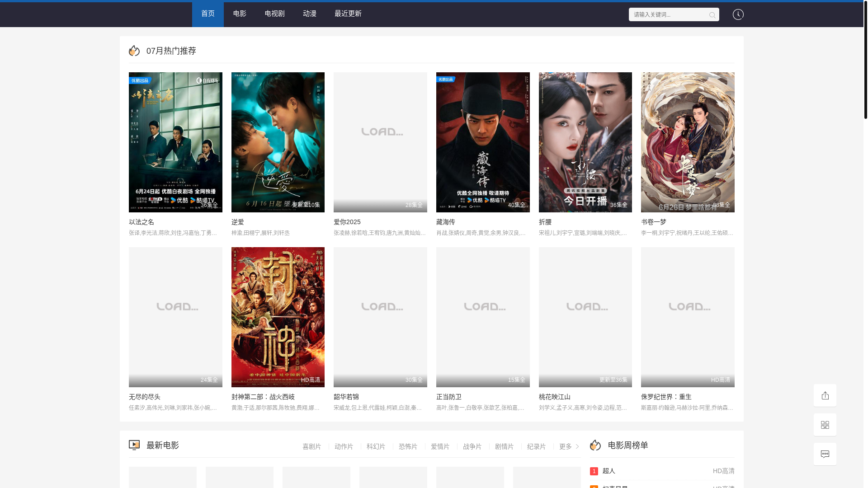868x488 pixels.
Task: Open the 侏罗纪世界：重生 loading thumbnail
Action: [x=688, y=317]
